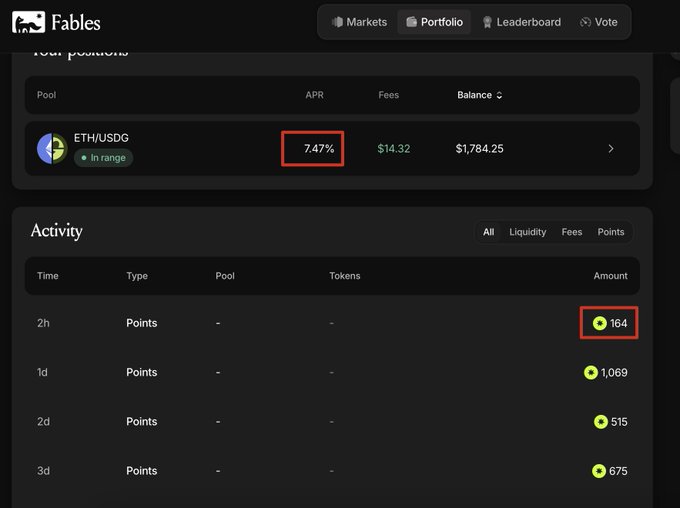
Task: Filter activity by Liquidity
Action: (x=527, y=232)
